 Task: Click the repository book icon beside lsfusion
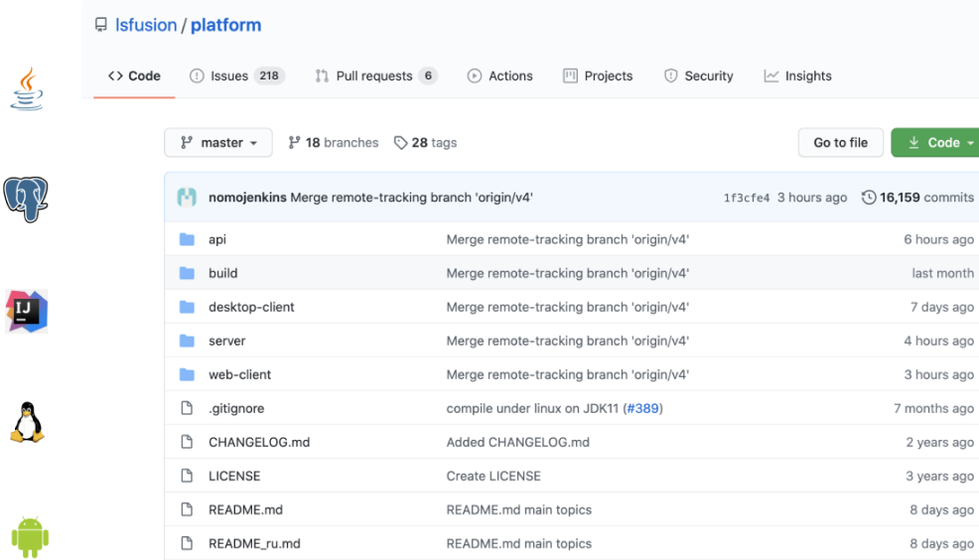click(x=100, y=25)
